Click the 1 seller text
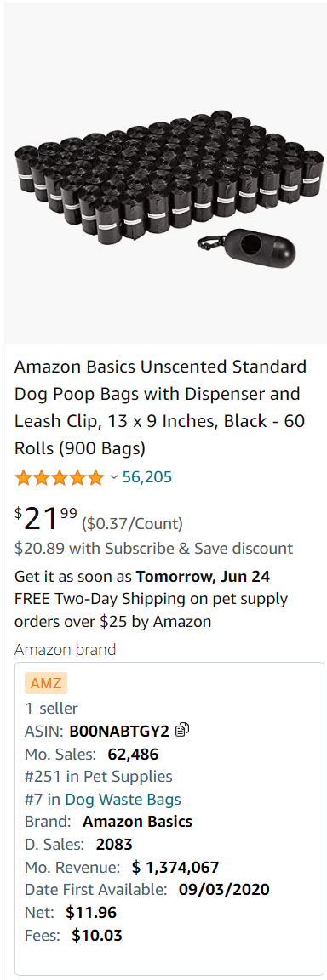 51,708
